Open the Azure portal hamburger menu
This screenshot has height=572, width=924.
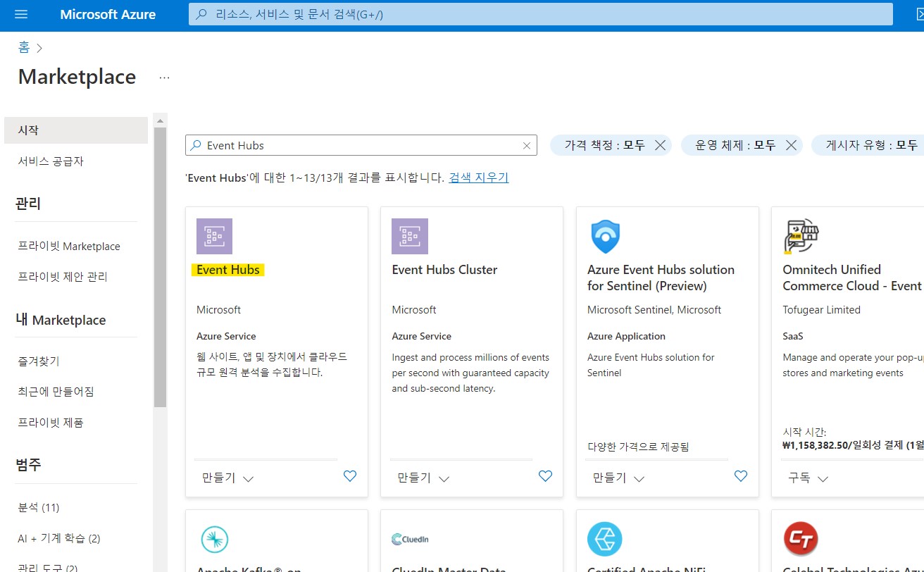pos(20,15)
